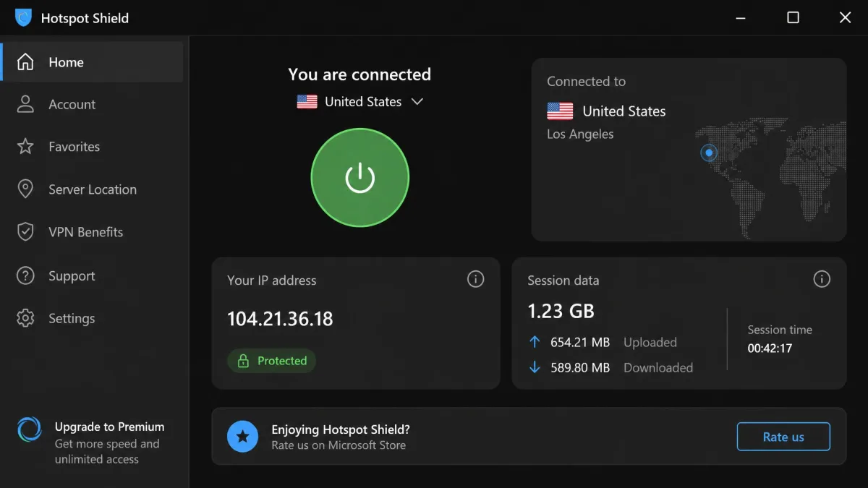
Task: Click the session time 00:42:17
Action: (x=770, y=348)
